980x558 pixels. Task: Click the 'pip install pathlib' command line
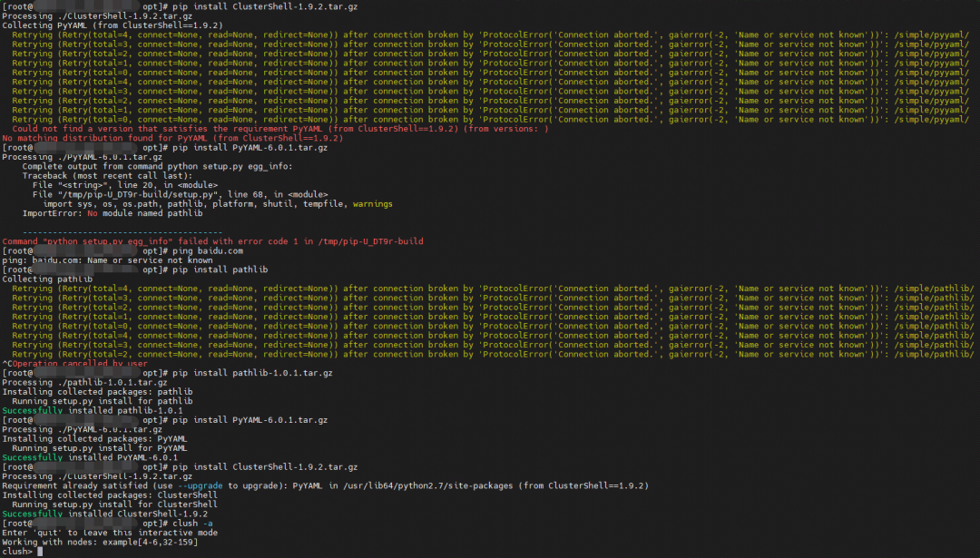coord(220,269)
